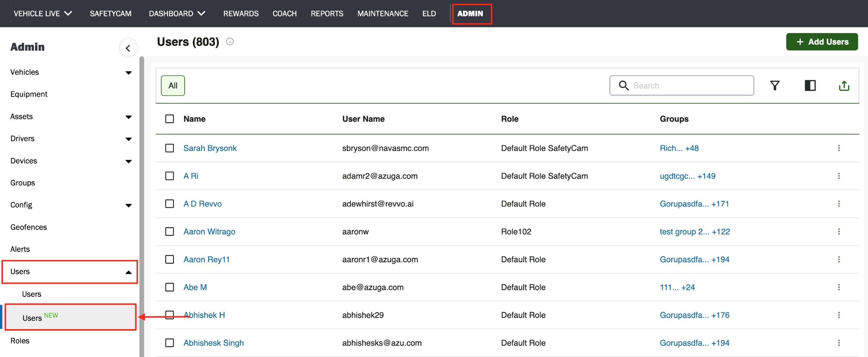Open the Vehicle Live dropdown

pyautogui.click(x=43, y=14)
